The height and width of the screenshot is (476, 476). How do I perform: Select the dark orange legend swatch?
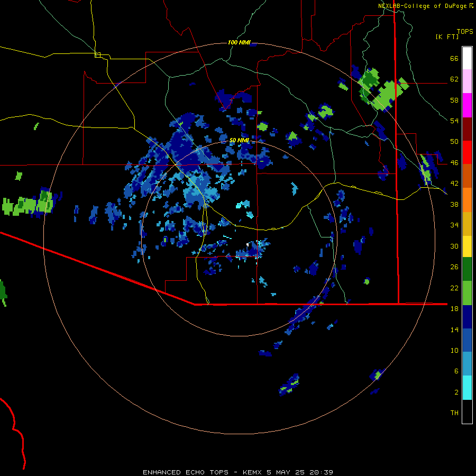pos(467,176)
